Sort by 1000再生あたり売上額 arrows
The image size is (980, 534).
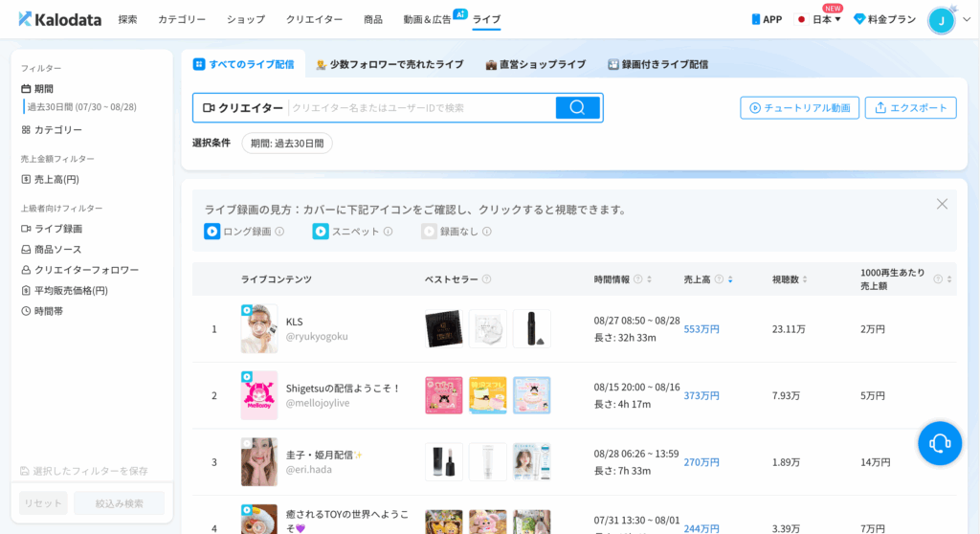click(949, 278)
